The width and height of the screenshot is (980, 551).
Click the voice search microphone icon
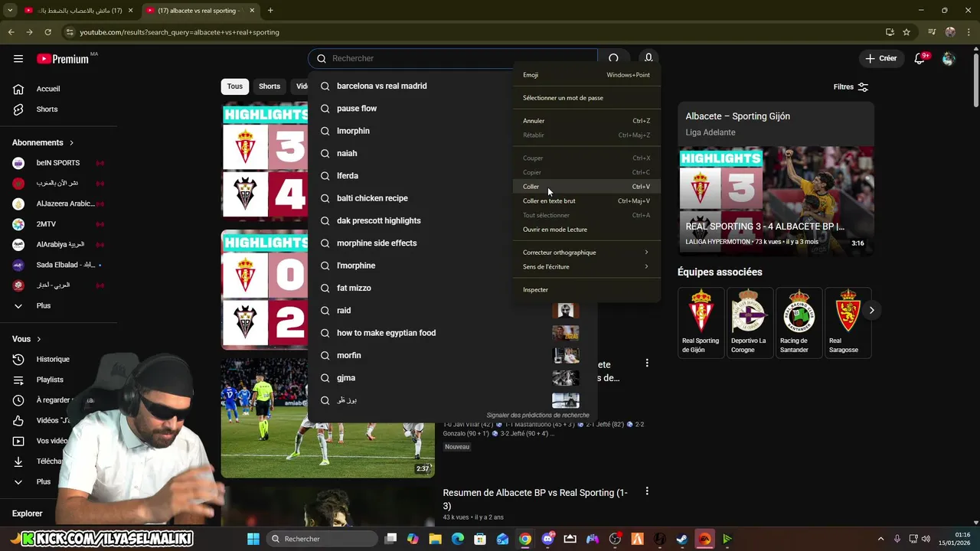pos(648,58)
